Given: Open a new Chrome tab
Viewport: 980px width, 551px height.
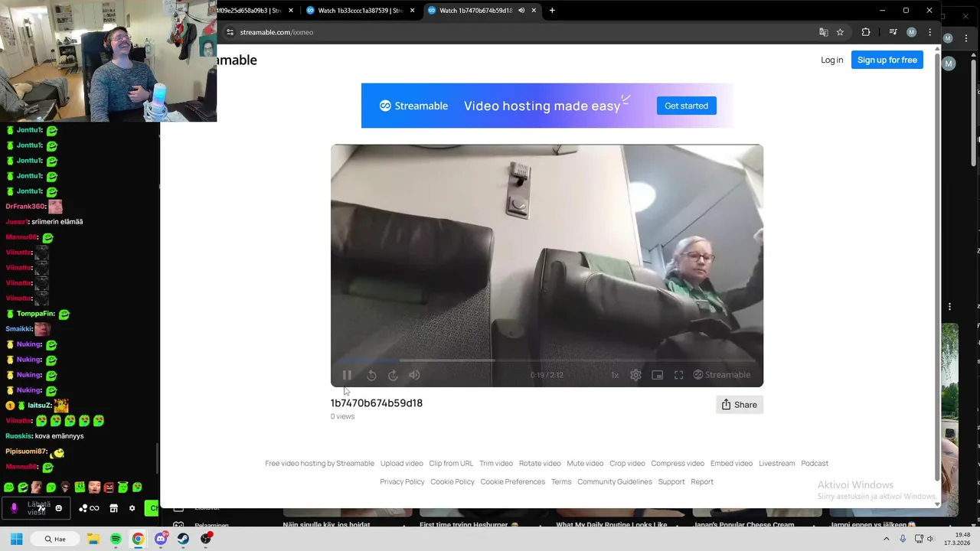Looking at the screenshot, I should pos(552,11).
